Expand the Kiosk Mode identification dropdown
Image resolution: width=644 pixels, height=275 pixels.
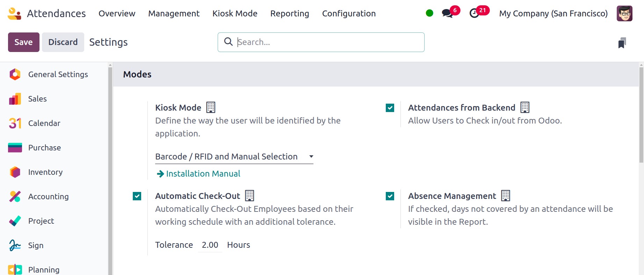[234, 157]
